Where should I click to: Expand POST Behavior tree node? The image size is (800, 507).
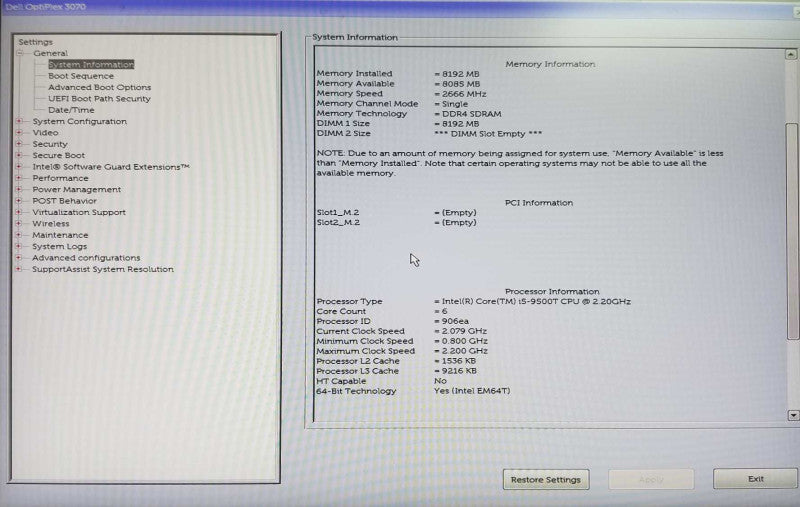tap(19, 201)
